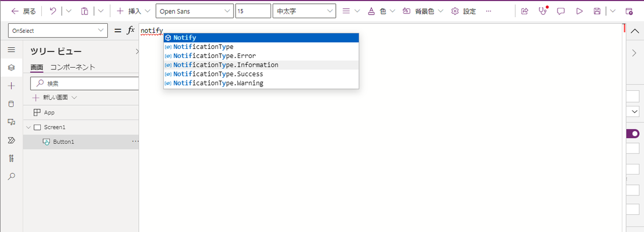The height and width of the screenshot is (232, 644).
Task: Click the publish icon
Action: [628, 11]
